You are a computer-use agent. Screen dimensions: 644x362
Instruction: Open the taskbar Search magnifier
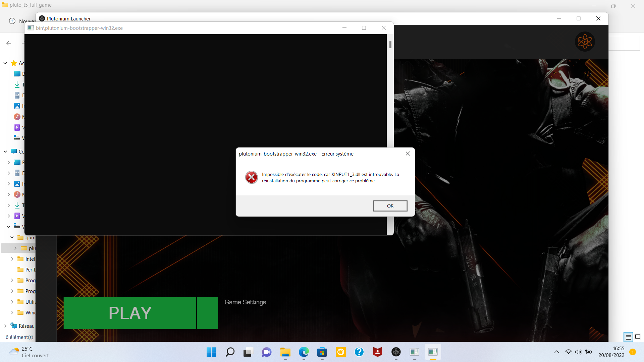click(230, 352)
